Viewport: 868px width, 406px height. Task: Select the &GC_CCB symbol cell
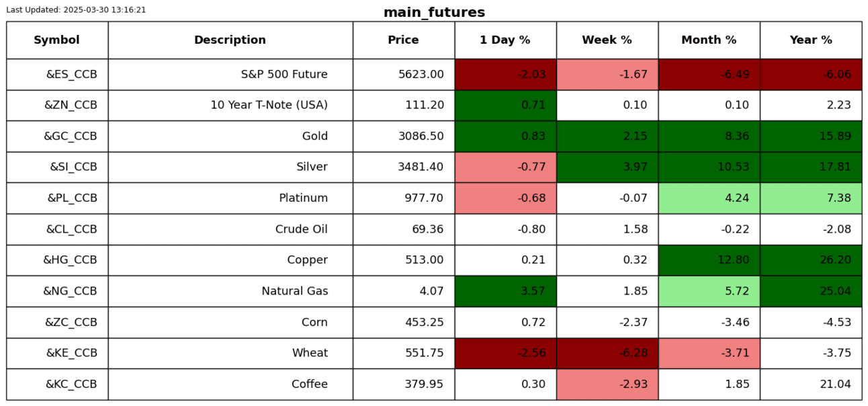(71, 136)
